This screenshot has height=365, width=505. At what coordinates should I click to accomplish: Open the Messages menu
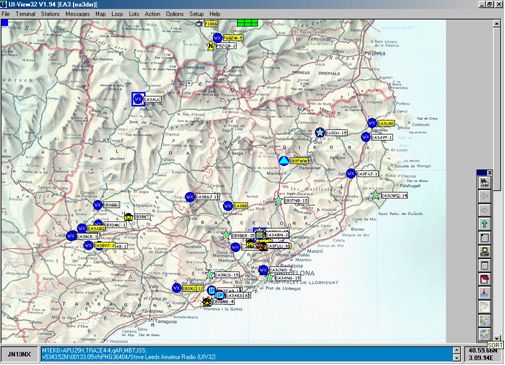(77, 14)
